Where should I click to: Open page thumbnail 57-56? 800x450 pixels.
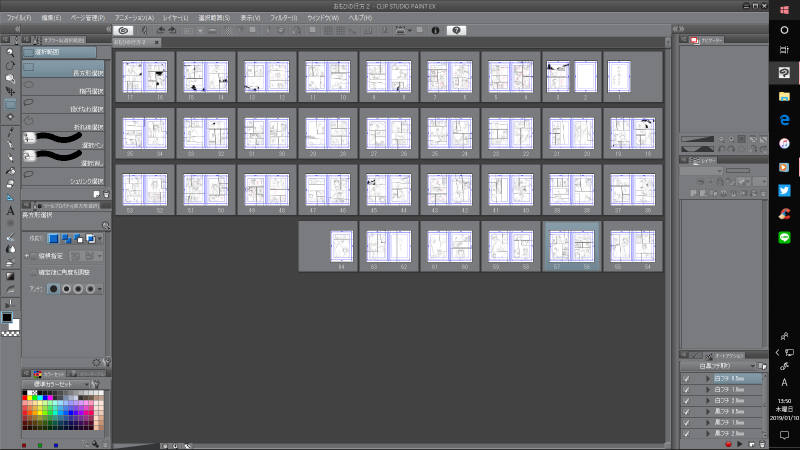click(571, 246)
